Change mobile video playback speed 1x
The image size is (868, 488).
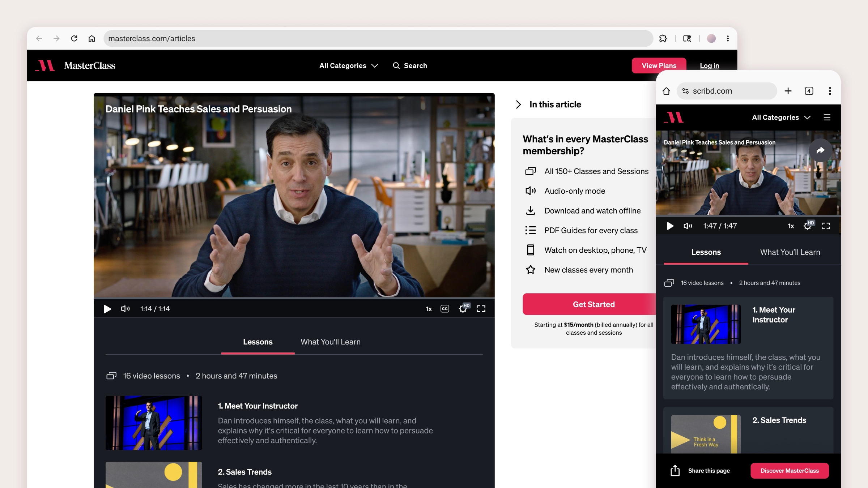point(791,226)
